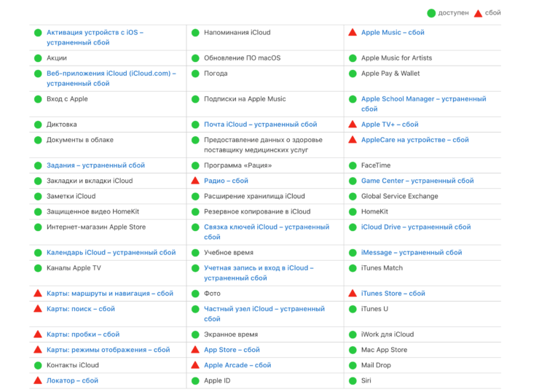Click red legend triangle labeled сбой
The image size is (539, 392).
coord(478,13)
